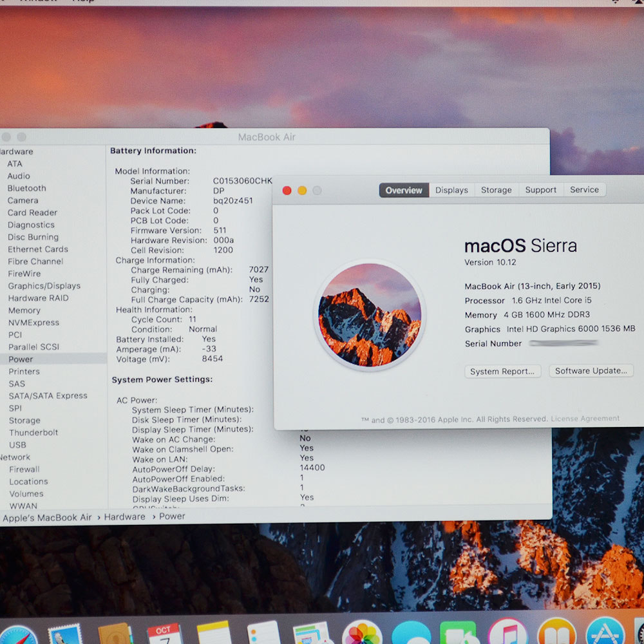This screenshot has height=644, width=644.
Task: Click the macOS Sierra mountain logo
Action: [x=370, y=315]
